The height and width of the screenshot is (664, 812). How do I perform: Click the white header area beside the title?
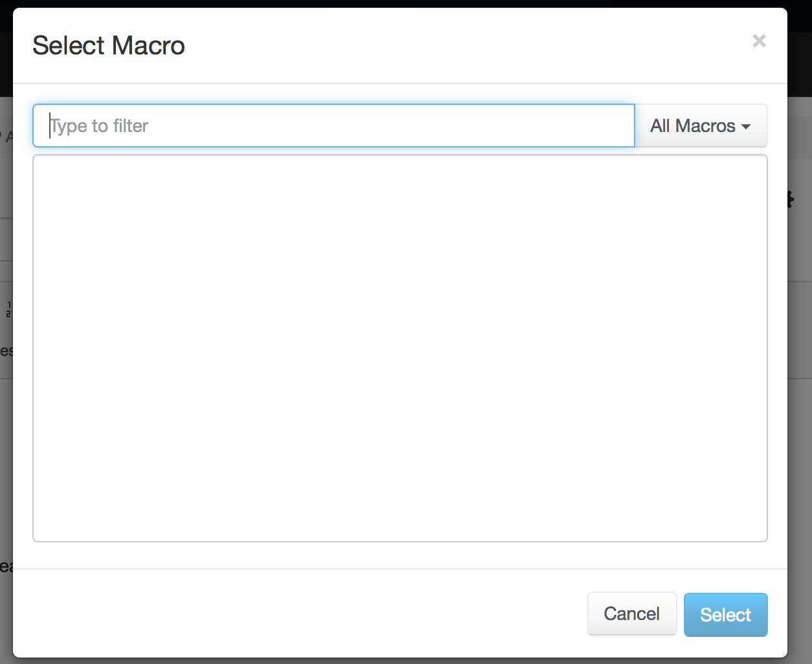[466, 45]
